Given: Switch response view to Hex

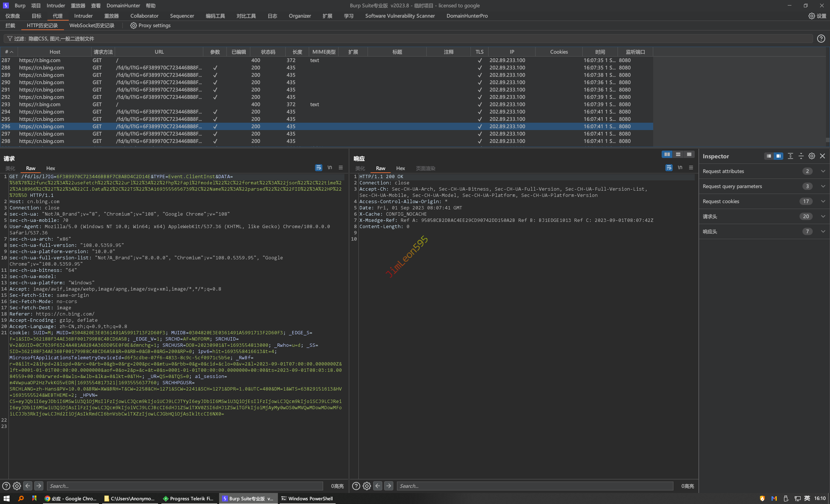Looking at the screenshot, I should pyautogui.click(x=400, y=168).
